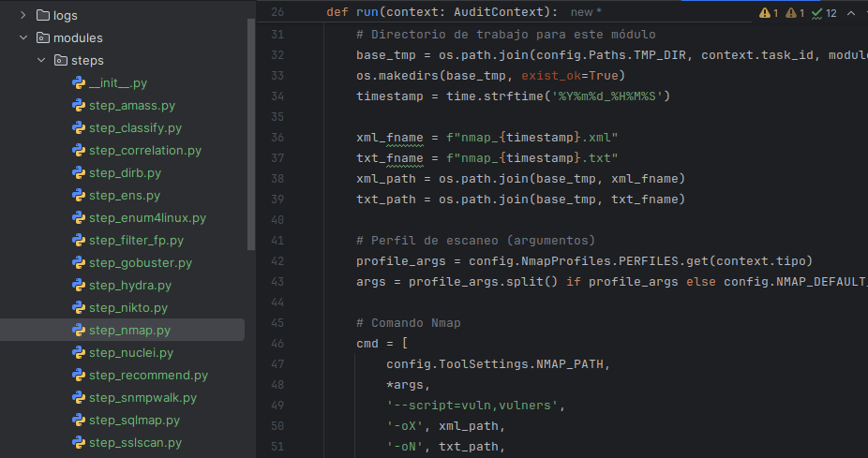Click the modules folder icon
868x458 pixels.
(42, 37)
